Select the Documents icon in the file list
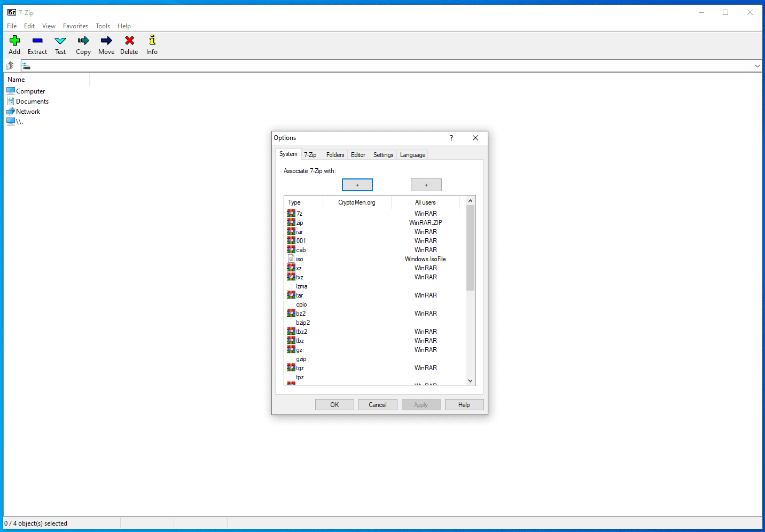 (11, 101)
